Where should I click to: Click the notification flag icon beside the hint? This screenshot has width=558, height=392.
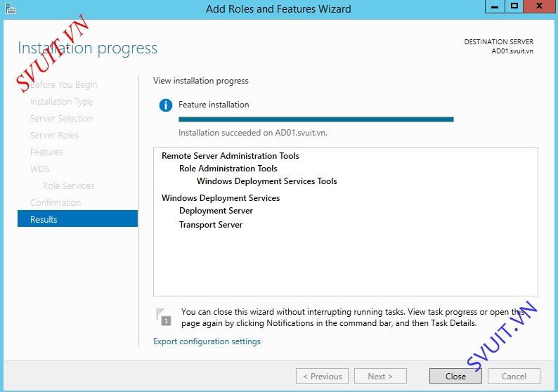click(163, 317)
